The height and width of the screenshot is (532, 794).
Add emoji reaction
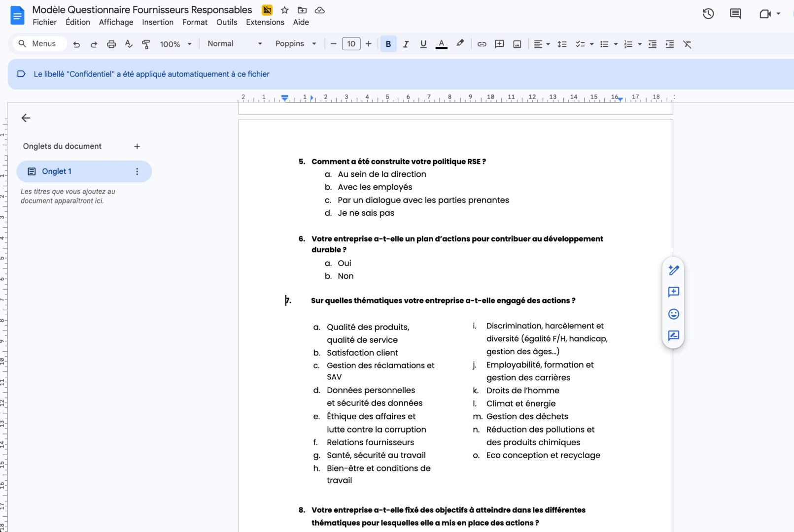[x=674, y=314]
